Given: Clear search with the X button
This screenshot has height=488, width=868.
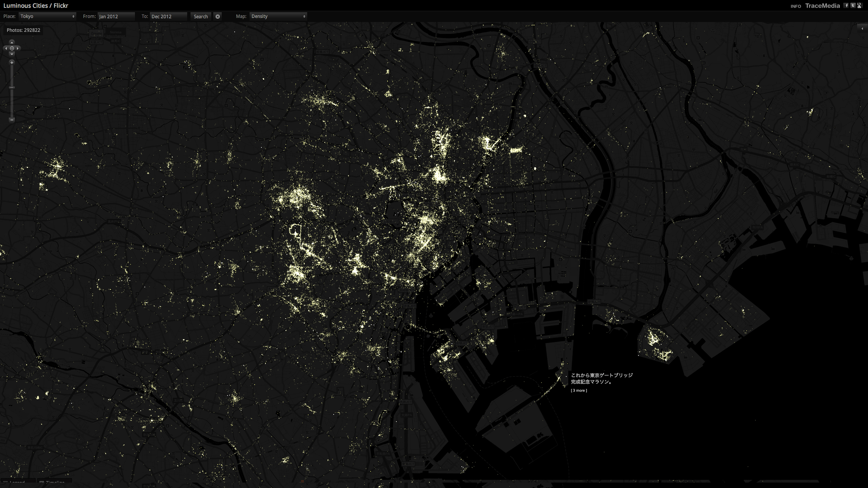Looking at the screenshot, I should [x=218, y=16].
